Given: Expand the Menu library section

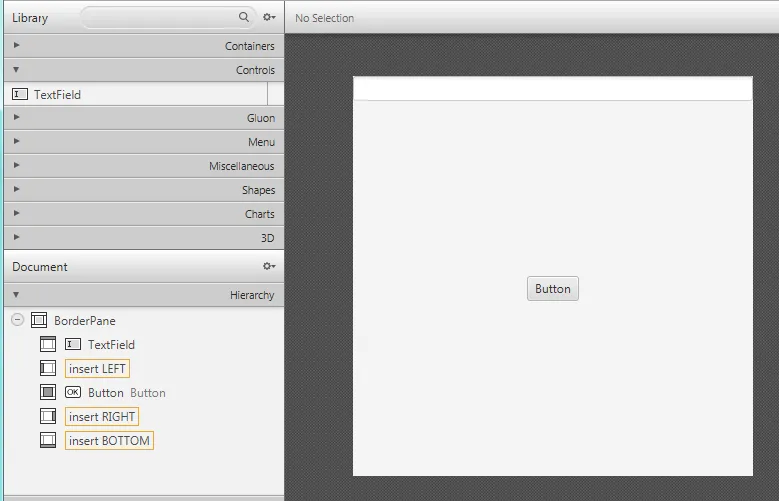Looking at the screenshot, I should coord(16,141).
